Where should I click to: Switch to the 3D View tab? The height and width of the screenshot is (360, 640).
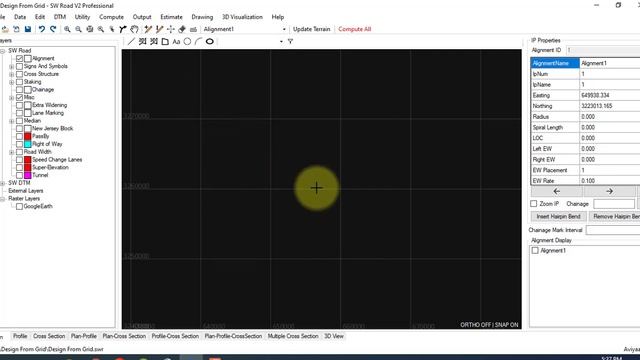click(334, 336)
